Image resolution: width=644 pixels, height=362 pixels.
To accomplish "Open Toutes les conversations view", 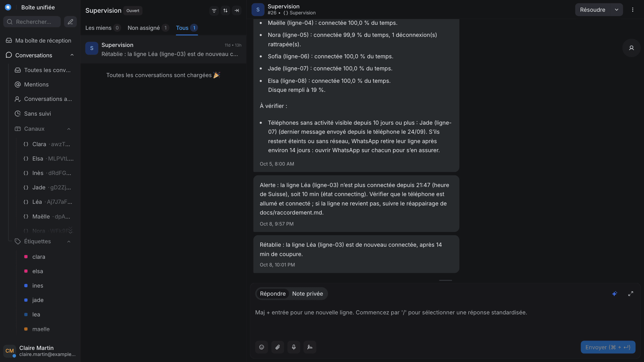I will tap(44, 70).
